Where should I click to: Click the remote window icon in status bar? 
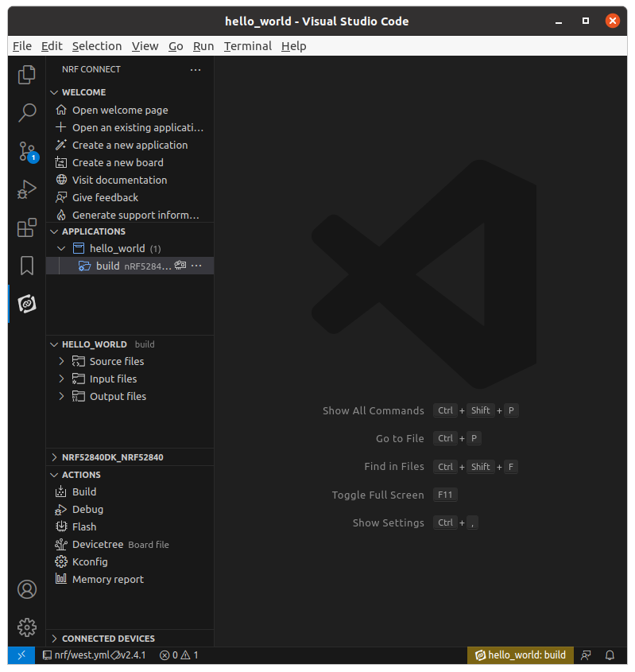21,655
